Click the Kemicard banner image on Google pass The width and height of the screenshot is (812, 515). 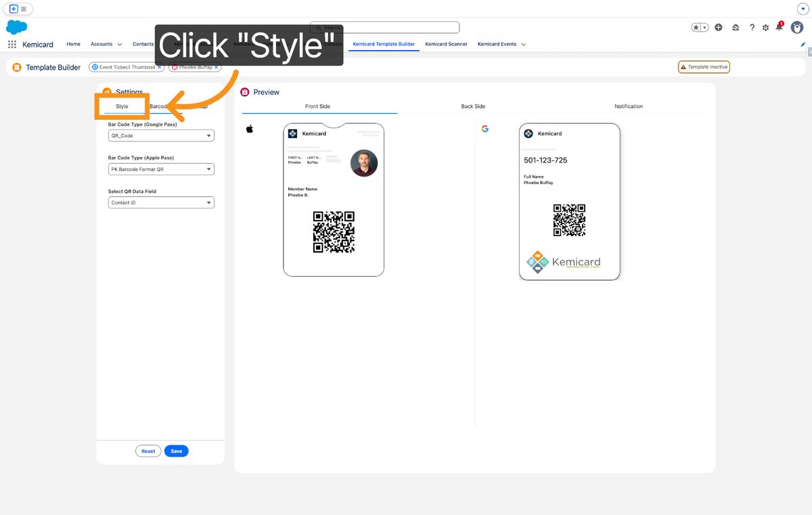pos(563,263)
